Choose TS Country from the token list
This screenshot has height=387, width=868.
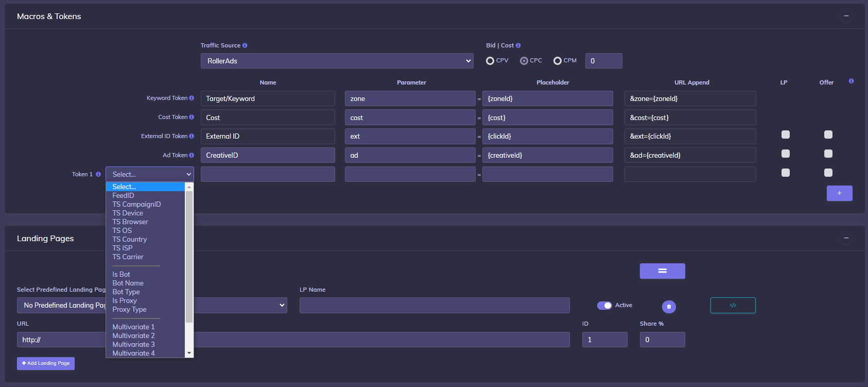pos(145,240)
